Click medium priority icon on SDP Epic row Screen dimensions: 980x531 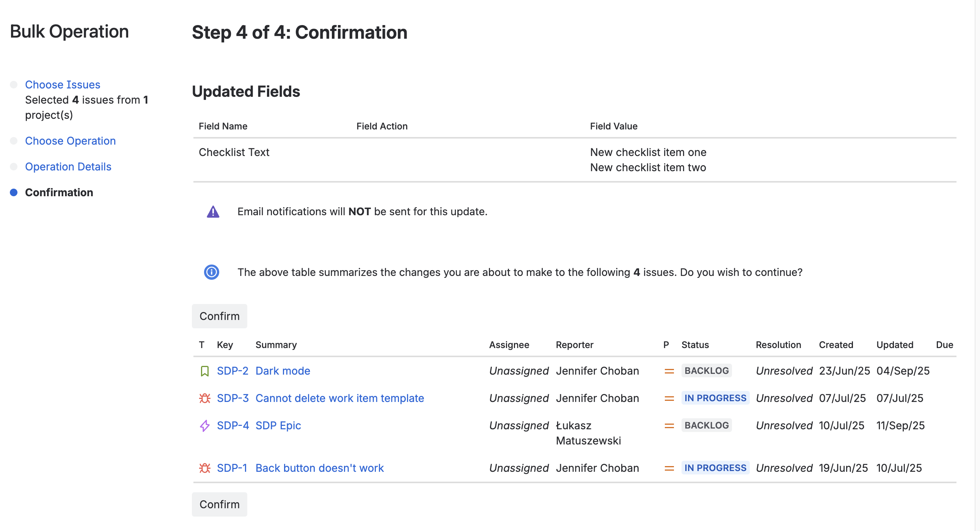[669, 426]
